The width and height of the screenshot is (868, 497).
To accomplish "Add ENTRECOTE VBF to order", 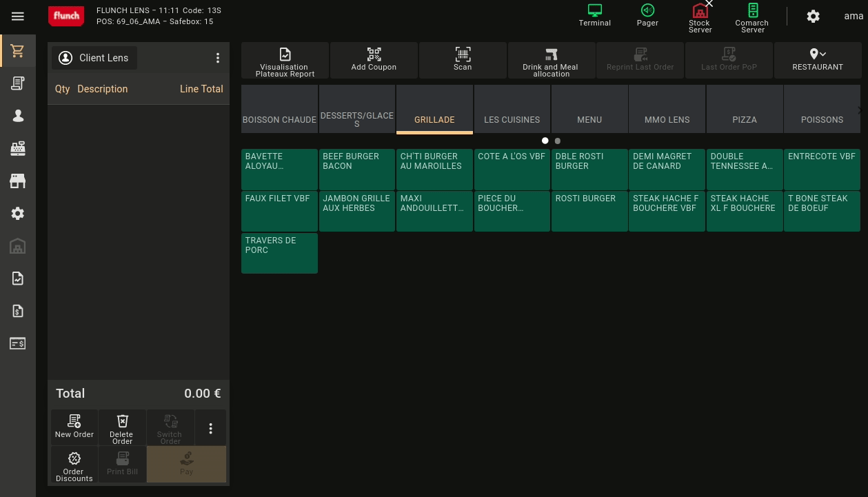I will [x=822, y=170].
